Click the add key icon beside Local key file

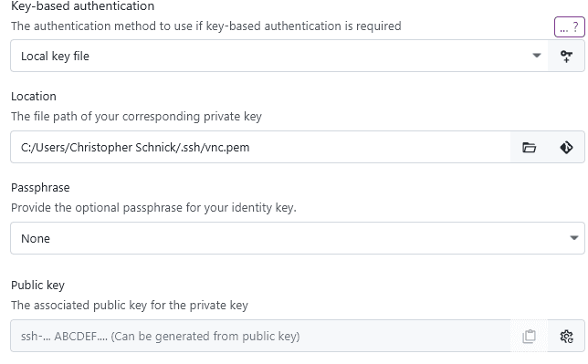tap(566, 57)
